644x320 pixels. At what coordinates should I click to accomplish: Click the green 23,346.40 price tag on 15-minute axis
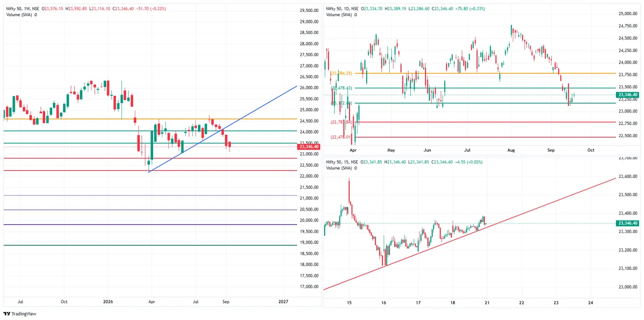(628, 223)
